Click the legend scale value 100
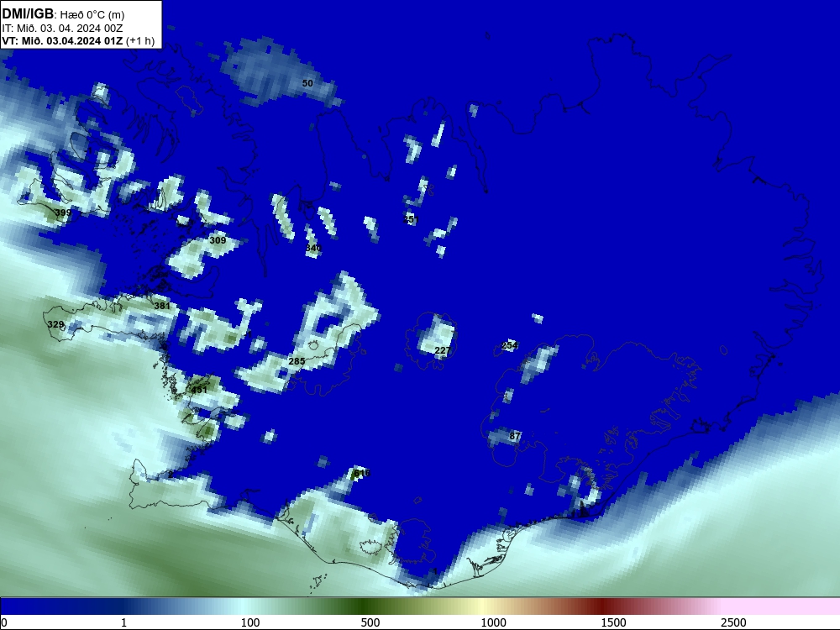The image size is (840, 630). click(250, 622)
